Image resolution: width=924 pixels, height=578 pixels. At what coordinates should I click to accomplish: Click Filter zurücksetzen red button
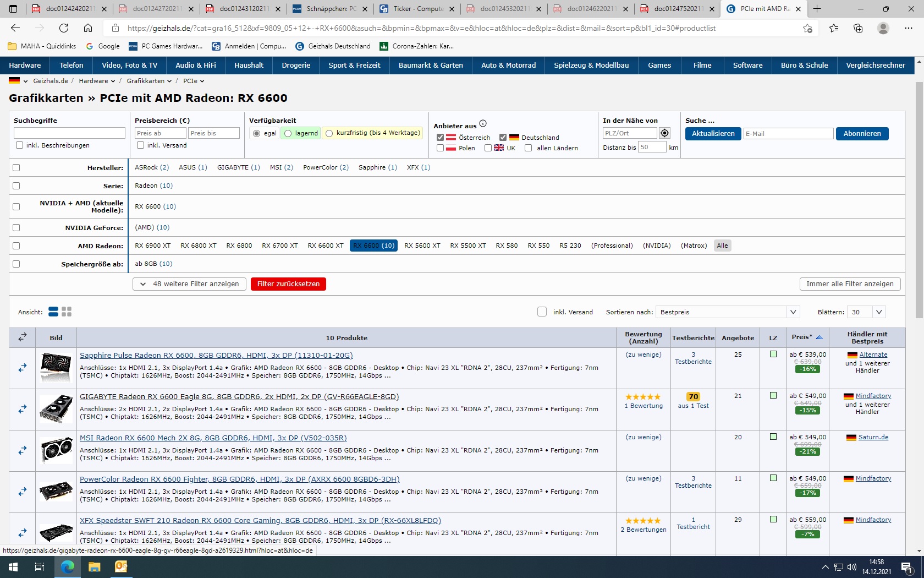pos(288,284)
